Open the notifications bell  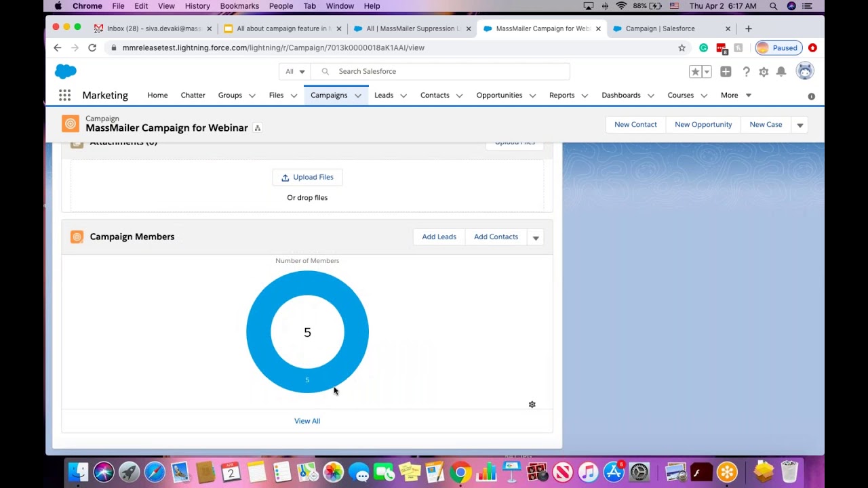[x=781, y=71]
